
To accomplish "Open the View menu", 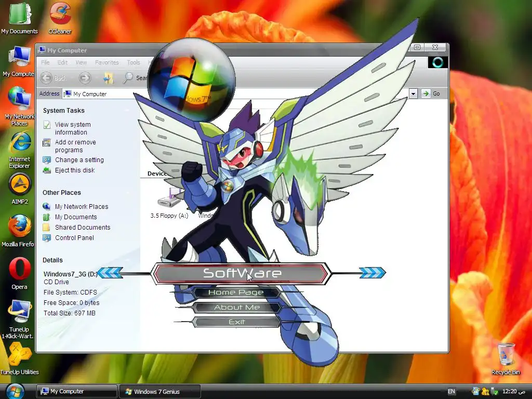I will point(81,62).
